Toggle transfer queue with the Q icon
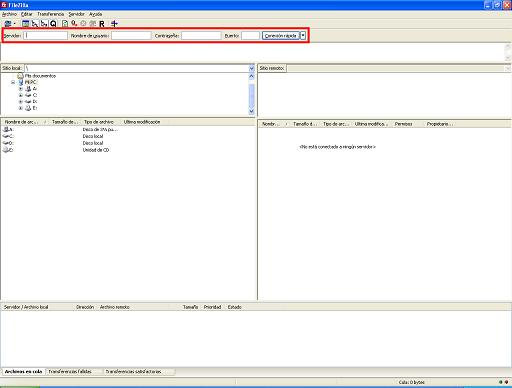Image resolution: width=512 pixels, height=388 pixels. tap(53, 24)
